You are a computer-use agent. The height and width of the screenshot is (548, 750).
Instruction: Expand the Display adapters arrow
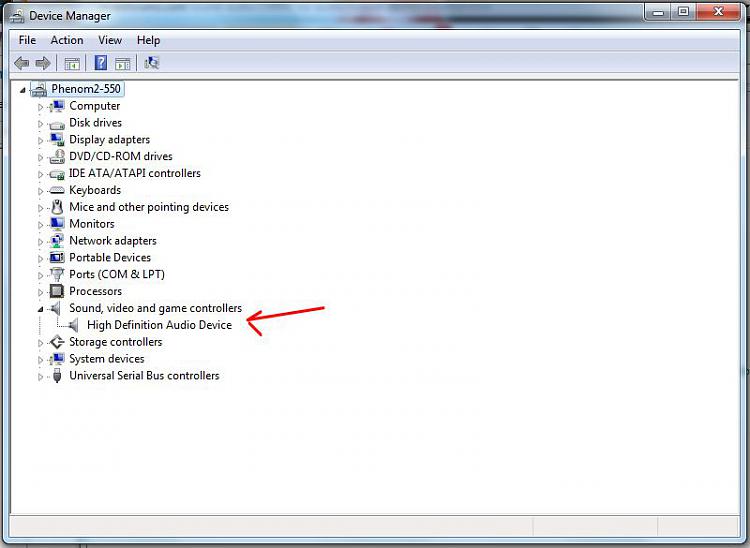coord(40,141)
